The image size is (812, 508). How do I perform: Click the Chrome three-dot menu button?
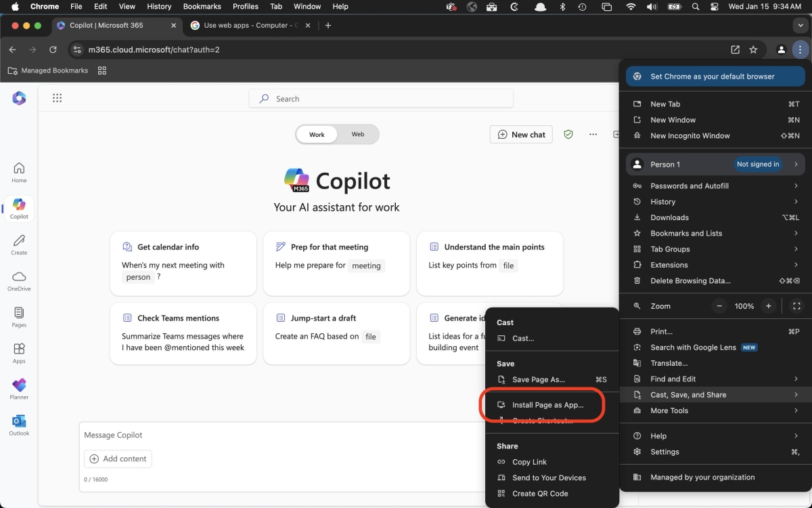[x=800, y=49]
